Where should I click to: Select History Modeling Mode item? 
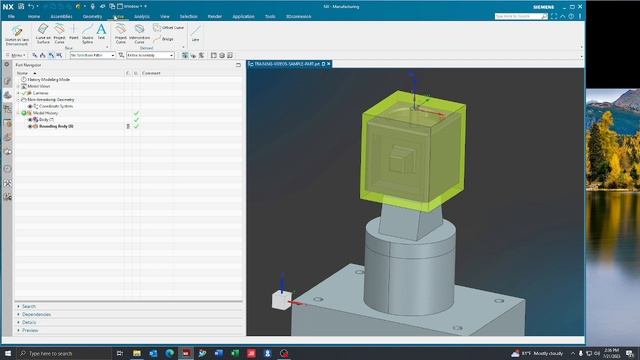[x=49, y=80]
